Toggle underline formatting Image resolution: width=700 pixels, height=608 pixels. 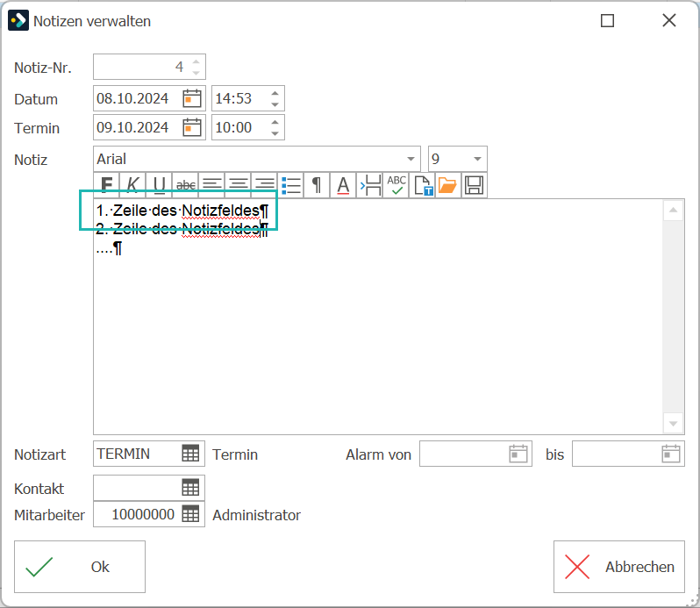[x=159, y=185]
